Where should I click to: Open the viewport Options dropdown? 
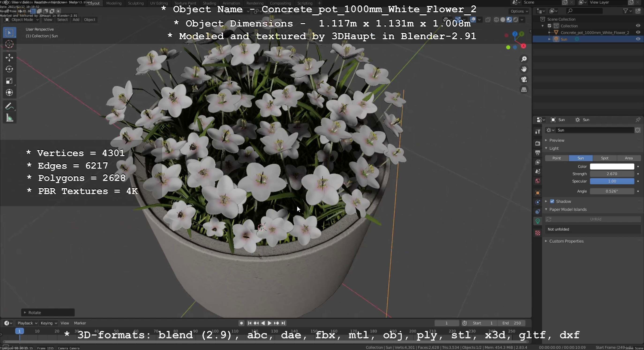pos(519,11)
